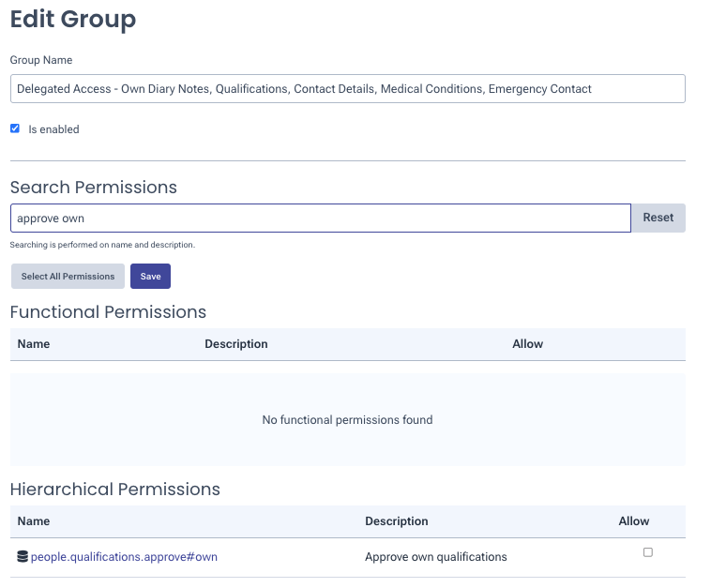This screenshot has height=588, width=711.
Task: Save the group changes
Action: [x=150, y=277]
